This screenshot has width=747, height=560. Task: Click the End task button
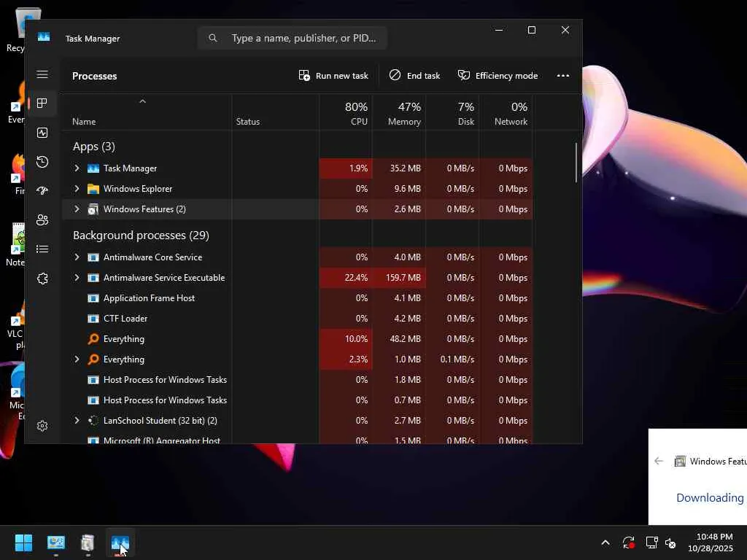click(x=414, y=76)
